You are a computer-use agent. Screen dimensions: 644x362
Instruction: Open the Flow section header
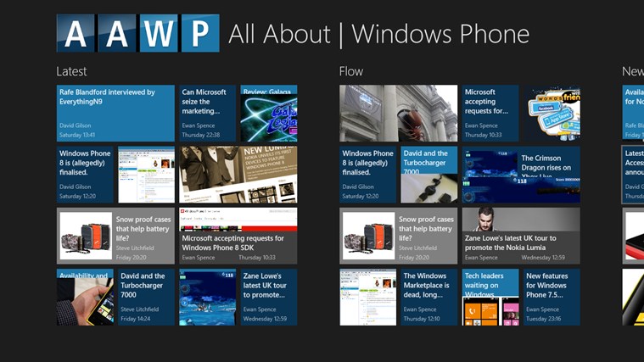pos(351,71)
